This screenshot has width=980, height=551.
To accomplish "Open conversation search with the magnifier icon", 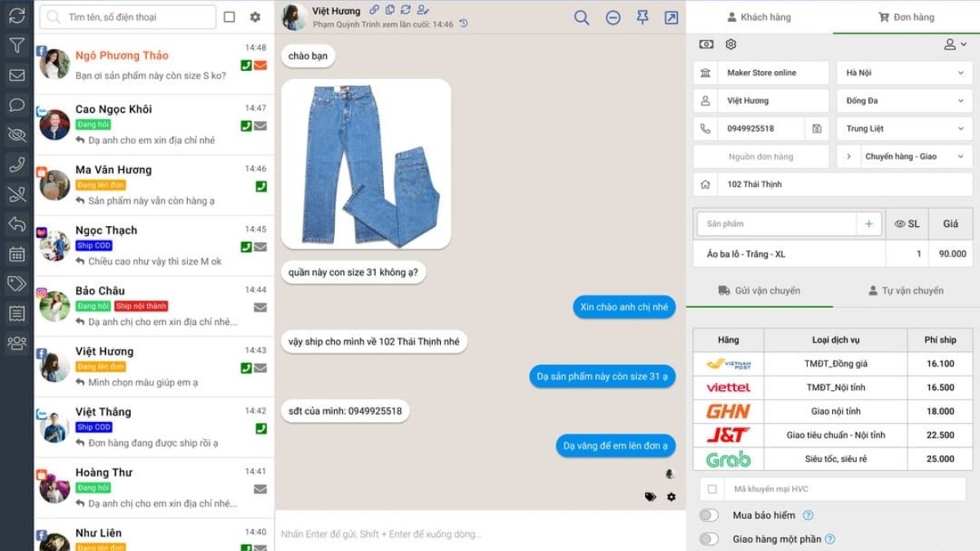I will 581,16.
